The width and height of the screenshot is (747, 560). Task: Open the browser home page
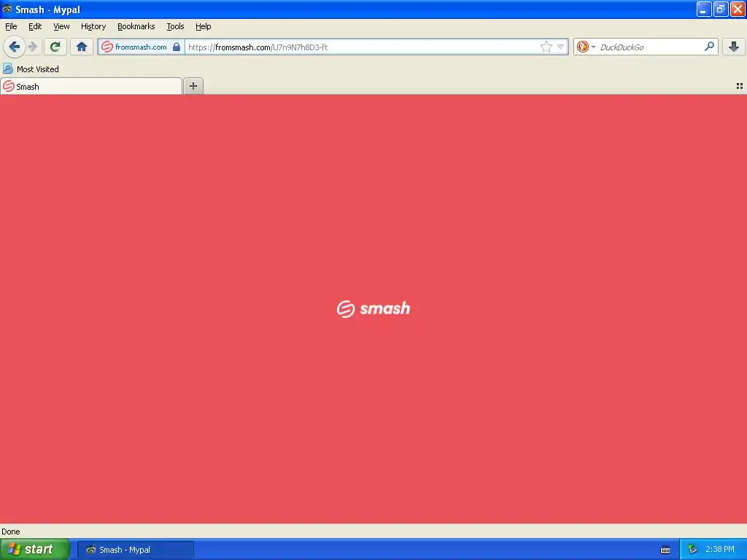click(82, 47)
